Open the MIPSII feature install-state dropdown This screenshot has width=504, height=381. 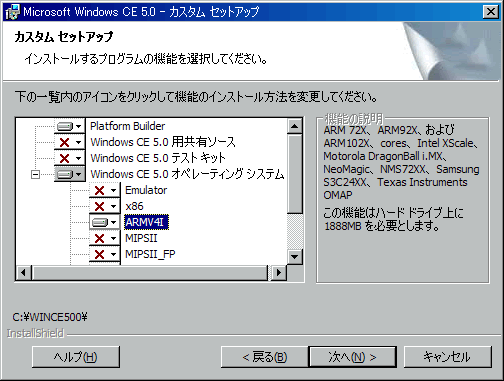click(104, 238)
